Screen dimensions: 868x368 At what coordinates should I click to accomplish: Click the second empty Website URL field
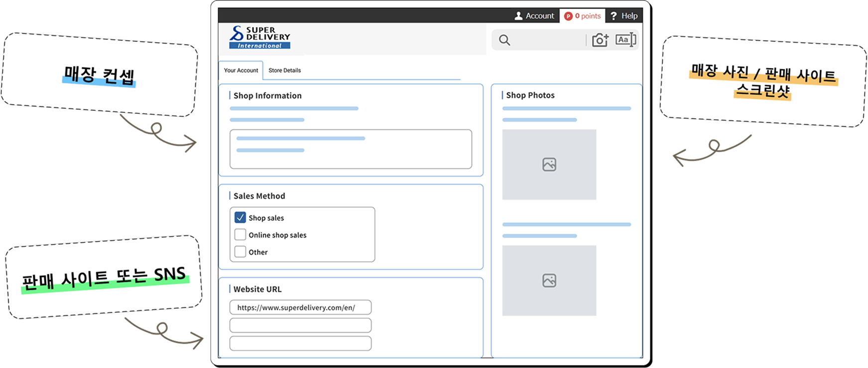pos(300,325)
